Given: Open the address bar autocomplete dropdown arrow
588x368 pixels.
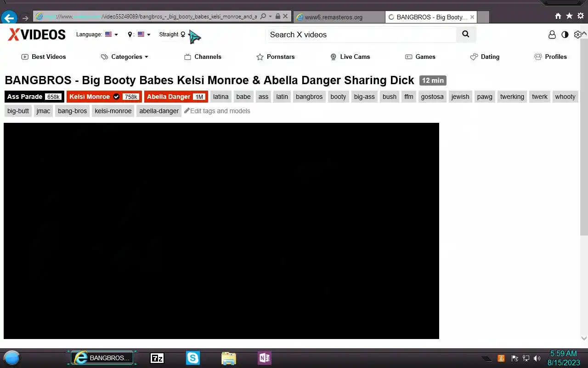Looking at the screenshot, I should pos(271,17).
